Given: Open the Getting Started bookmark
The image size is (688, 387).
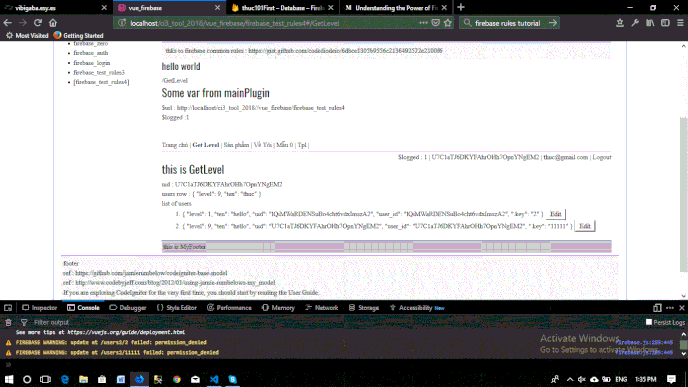Looking at the screenshot, I should click(79, 36).
